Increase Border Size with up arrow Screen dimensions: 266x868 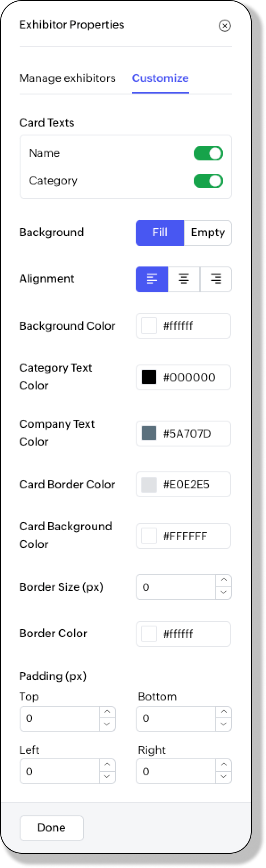[224, 581]
